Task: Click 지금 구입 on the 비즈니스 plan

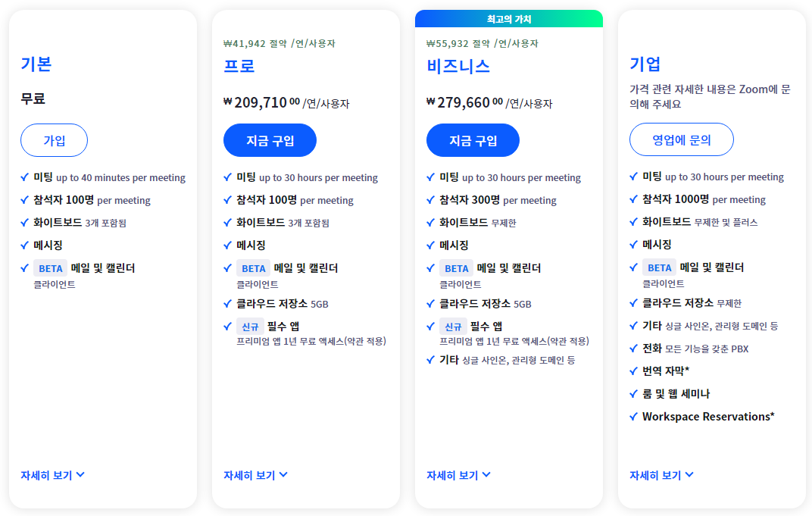Action: tap(473, 139)
